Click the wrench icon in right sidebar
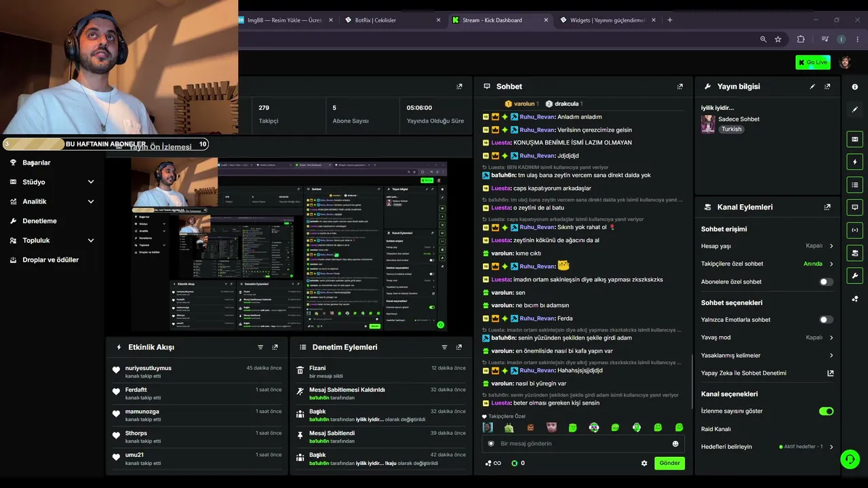The height and width of the screenshot is (488, 868). pos(854,276)
